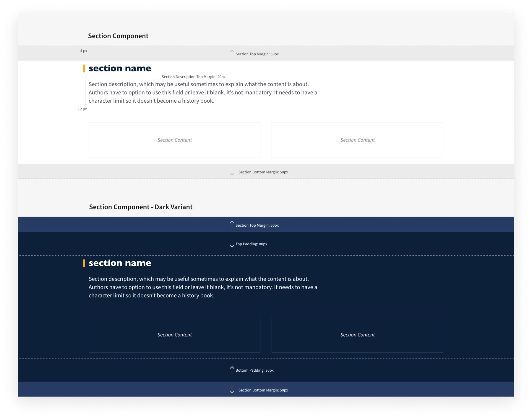Click the down arrow beside light Bottom Margin
Viewport: 532px width, 419px height.
click(232, 172)
